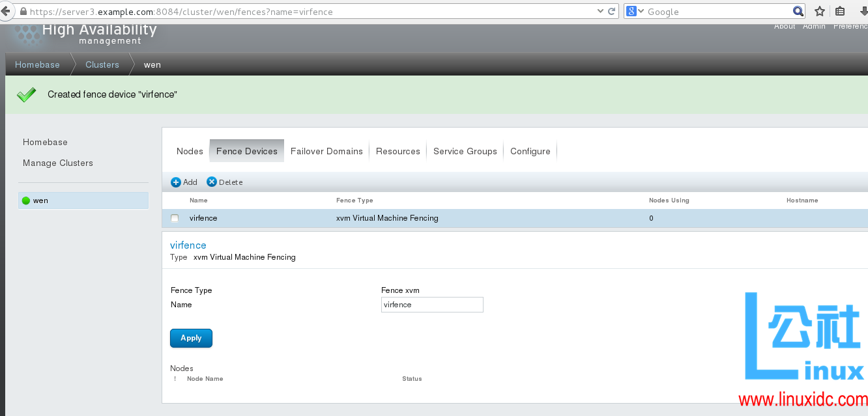
Task: Start a search with the magnifier icon
Action: pos(798,11)
